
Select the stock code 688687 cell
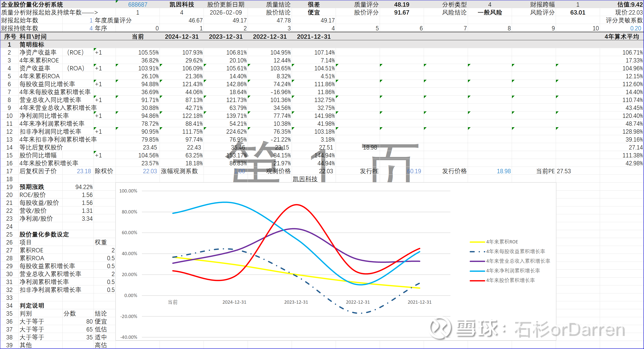pos(138,4)
